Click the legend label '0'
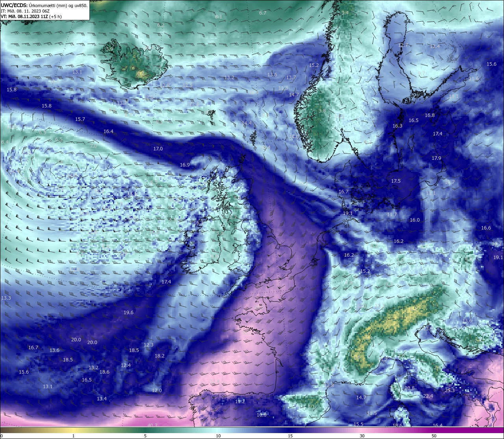 [2, 436]
